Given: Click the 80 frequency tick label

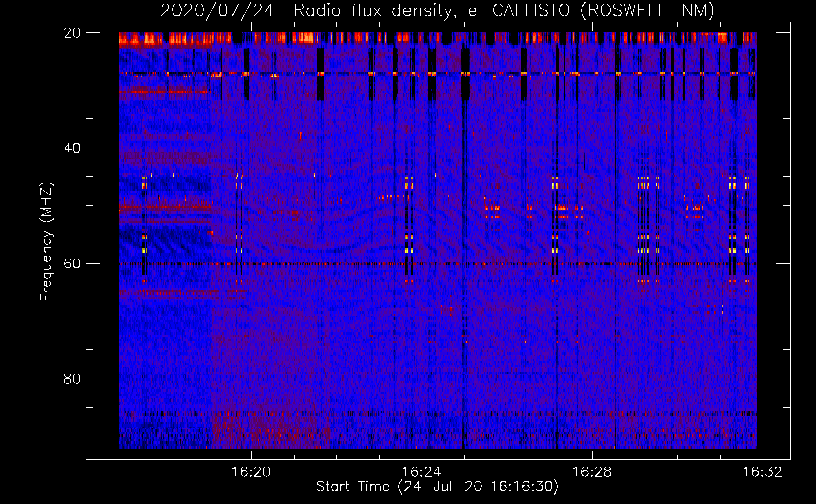Looking at the screenshot, I should [72, 379].
